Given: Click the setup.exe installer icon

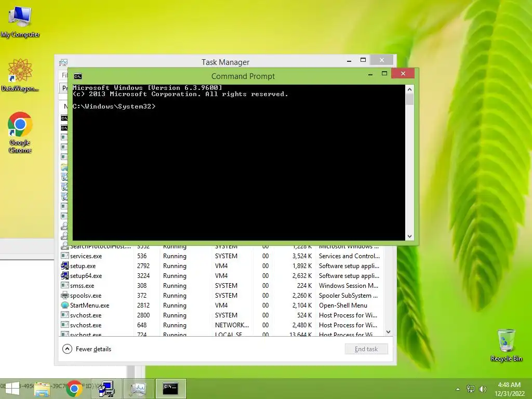Looking at the screenshot, I should click(64, 265).
